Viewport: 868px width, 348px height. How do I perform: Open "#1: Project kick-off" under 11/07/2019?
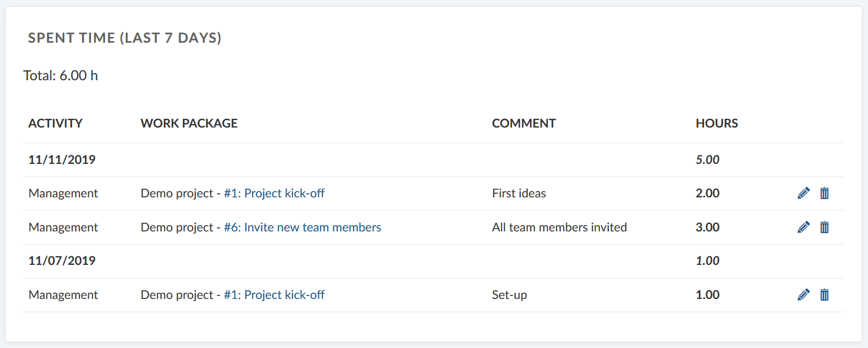point(274,295)
